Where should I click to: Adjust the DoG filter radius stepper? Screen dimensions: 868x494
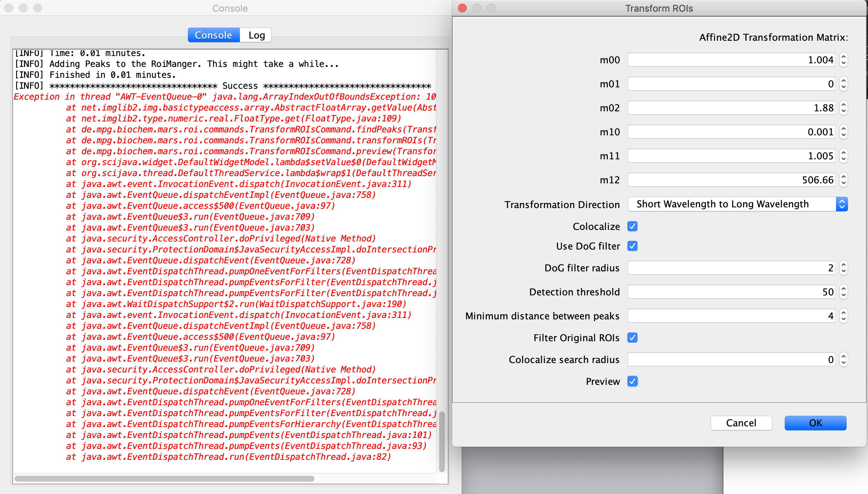click(844, 268)
